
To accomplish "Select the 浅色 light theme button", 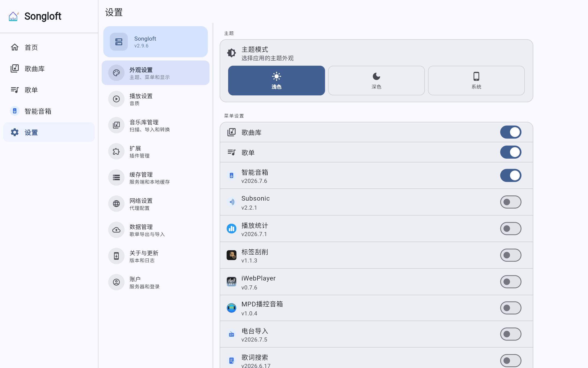I will coord(276,80).
